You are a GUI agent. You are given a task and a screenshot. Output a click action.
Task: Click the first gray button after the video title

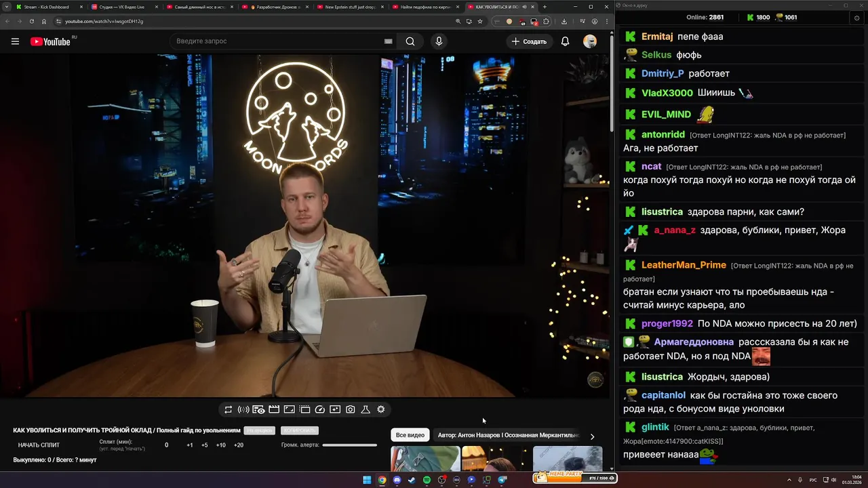260,430
